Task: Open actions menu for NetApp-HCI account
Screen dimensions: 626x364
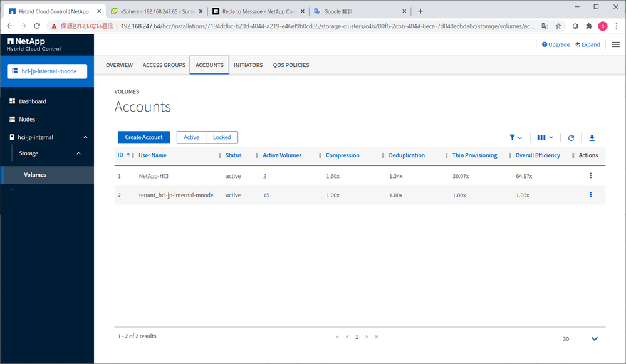Action: coord(590,176)
